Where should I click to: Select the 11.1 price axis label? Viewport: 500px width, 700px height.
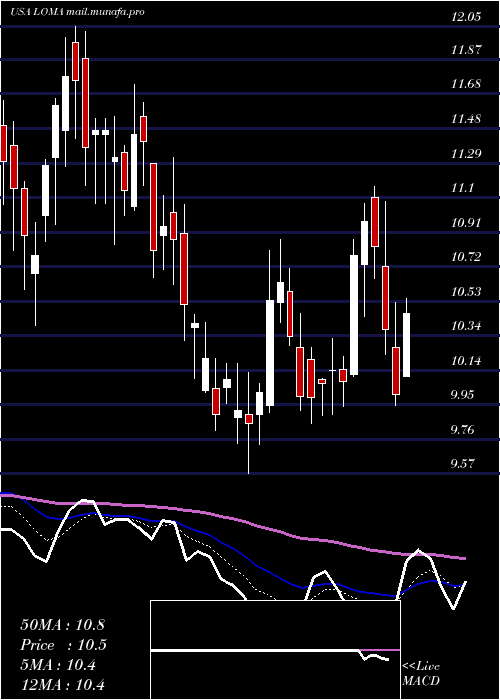463,188
